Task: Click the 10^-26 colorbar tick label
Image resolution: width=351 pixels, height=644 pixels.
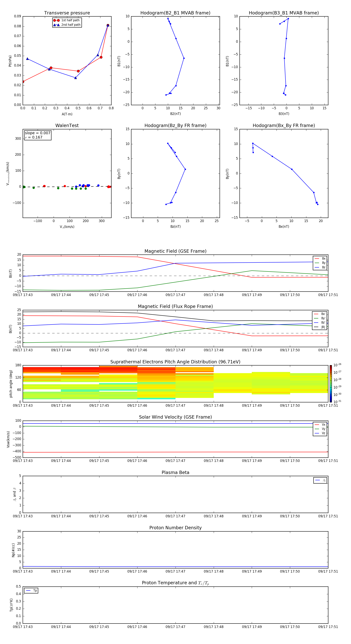Action: coord(337,365)
